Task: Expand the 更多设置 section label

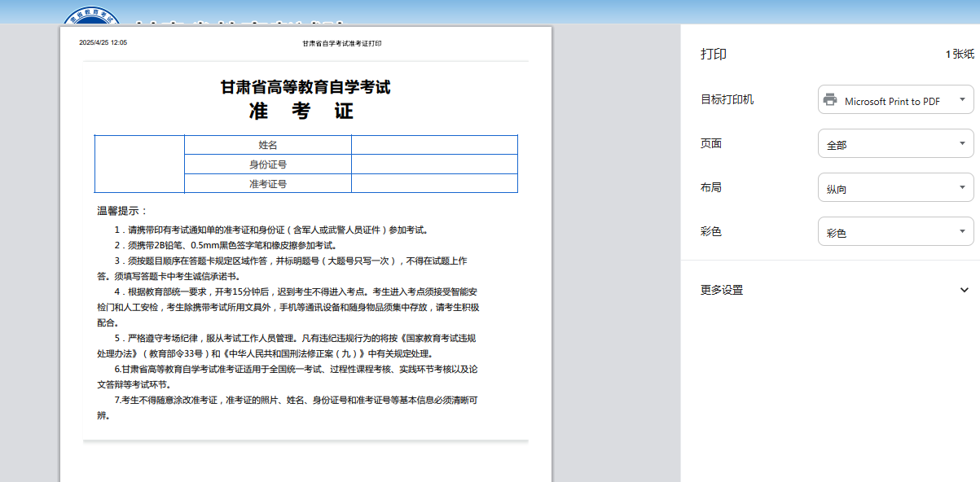Action: tap(722, 290)
